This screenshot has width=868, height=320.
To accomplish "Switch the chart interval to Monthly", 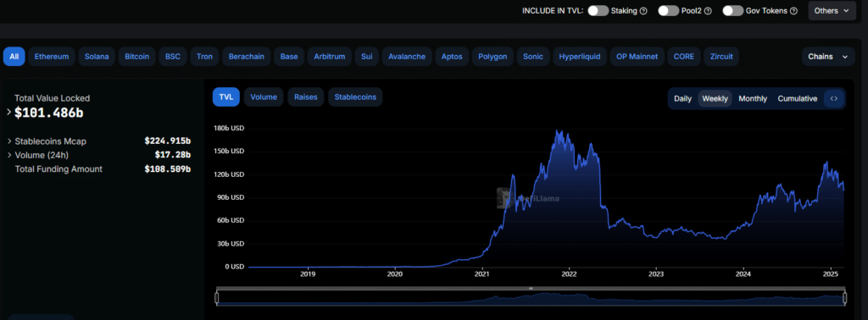I will coord(753,99).
